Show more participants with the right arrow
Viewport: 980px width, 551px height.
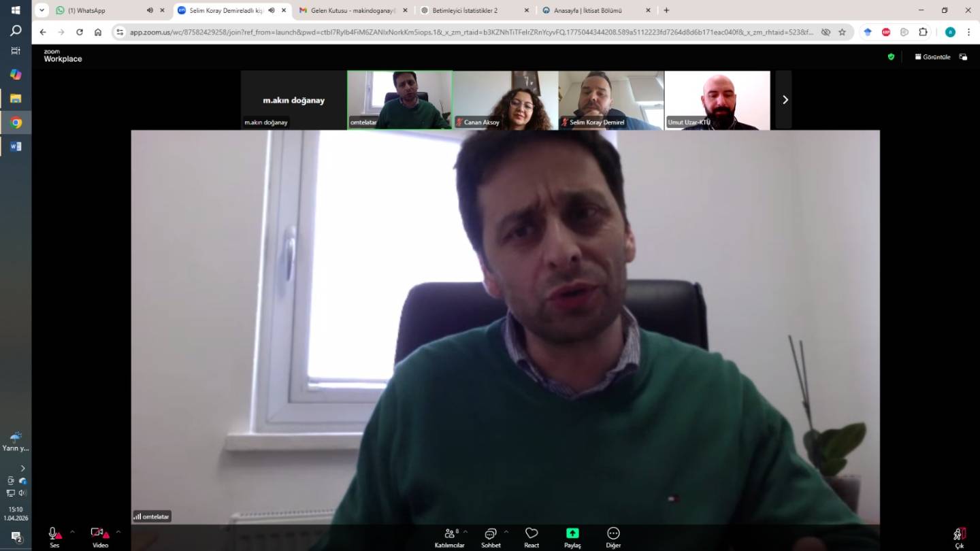784,100
